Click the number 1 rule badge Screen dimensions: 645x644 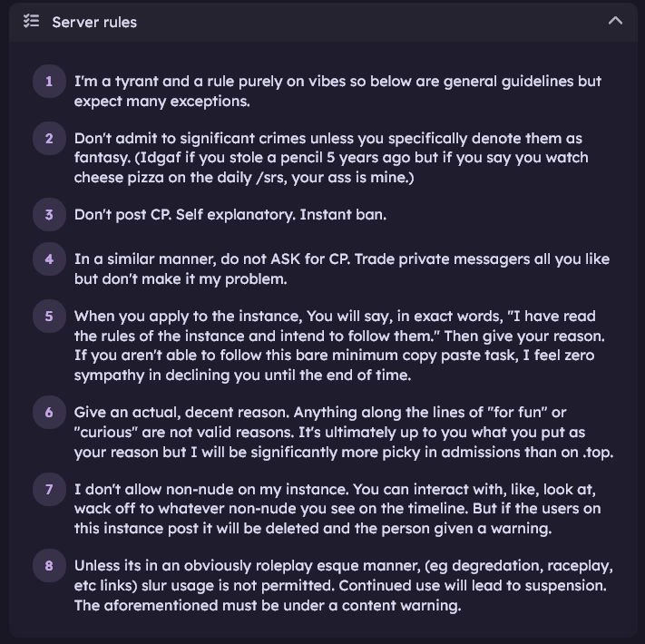point(49,82)
